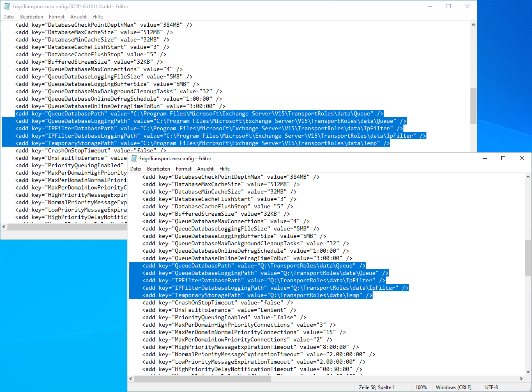Click Notepad icon in the .old window title bar
The height and width of the screenshot is (392, 532).
(x=7, y=7)
